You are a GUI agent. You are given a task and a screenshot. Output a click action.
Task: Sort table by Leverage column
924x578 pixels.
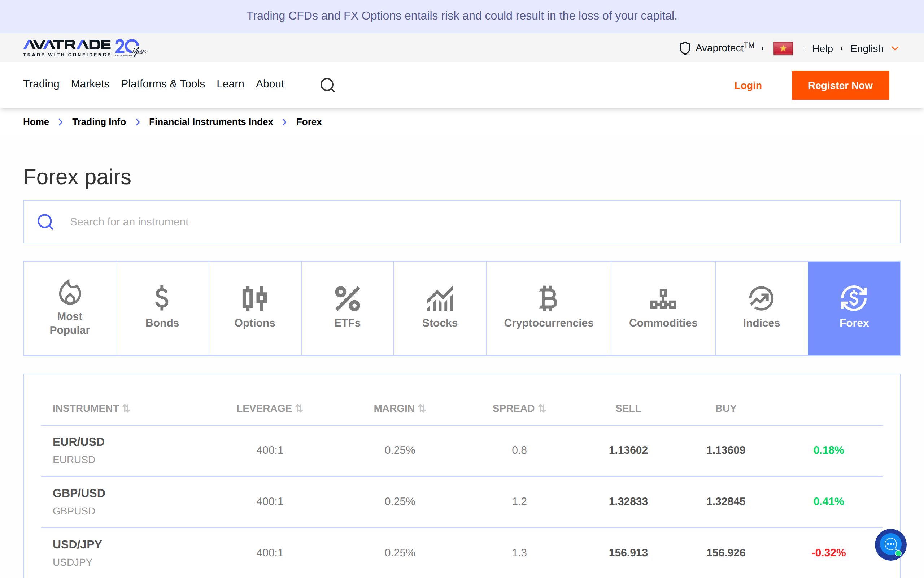270,408
